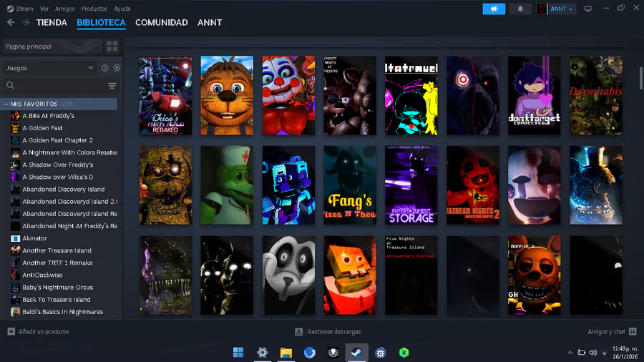
Task: Open the Ver menu
Action: [44, 9]
